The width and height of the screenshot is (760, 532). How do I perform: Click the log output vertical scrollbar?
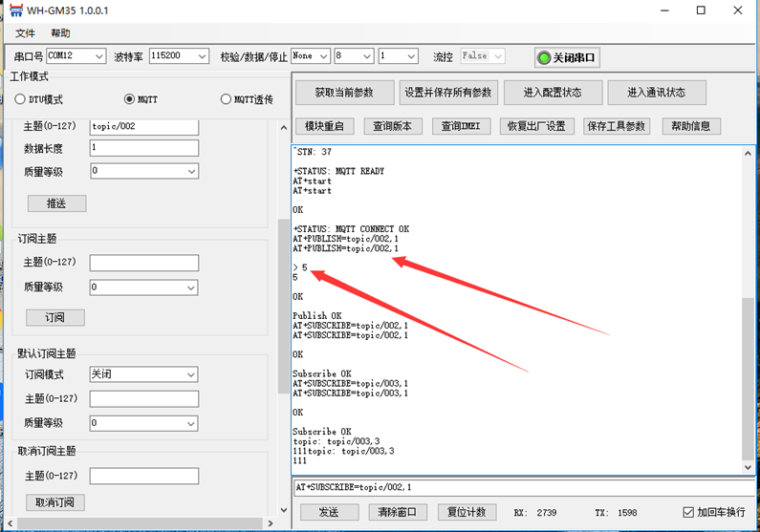tap(748, 382)
